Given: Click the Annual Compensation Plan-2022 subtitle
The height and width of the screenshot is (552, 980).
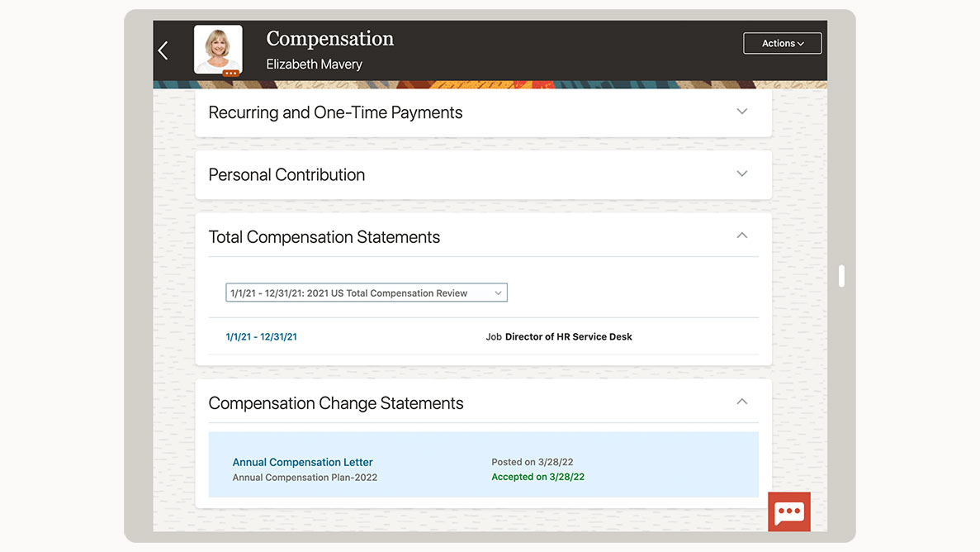Looking at the screenshot, I should tap(305, 478).
